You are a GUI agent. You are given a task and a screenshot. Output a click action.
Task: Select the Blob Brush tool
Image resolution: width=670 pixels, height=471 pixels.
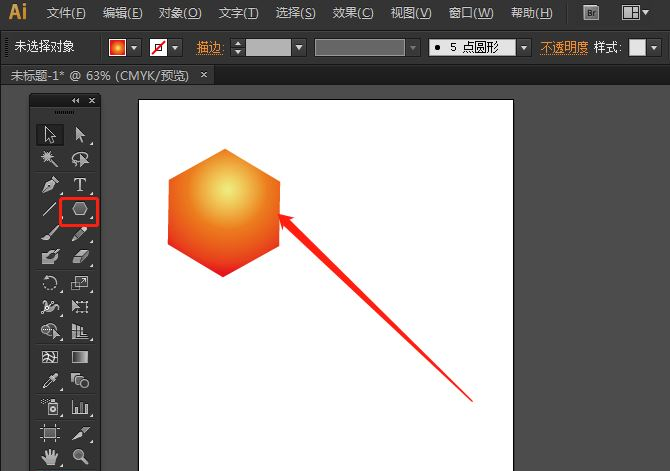[50, 257]
